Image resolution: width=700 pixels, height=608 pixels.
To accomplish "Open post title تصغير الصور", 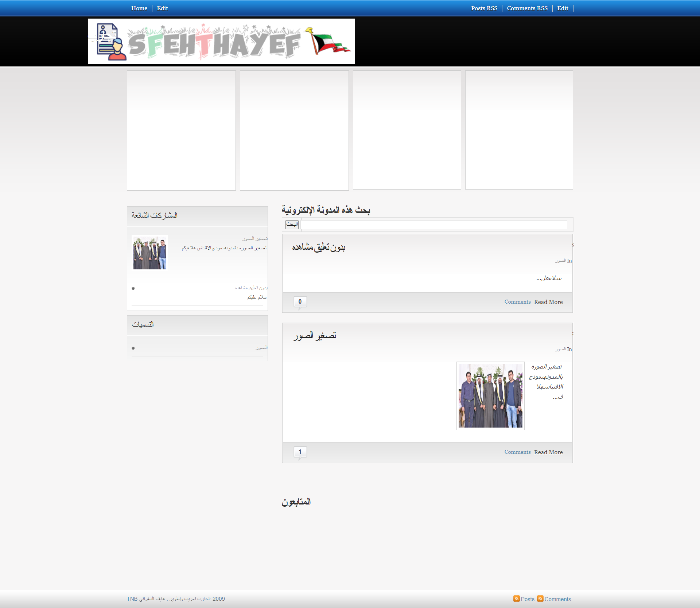I will click(314, 336).
